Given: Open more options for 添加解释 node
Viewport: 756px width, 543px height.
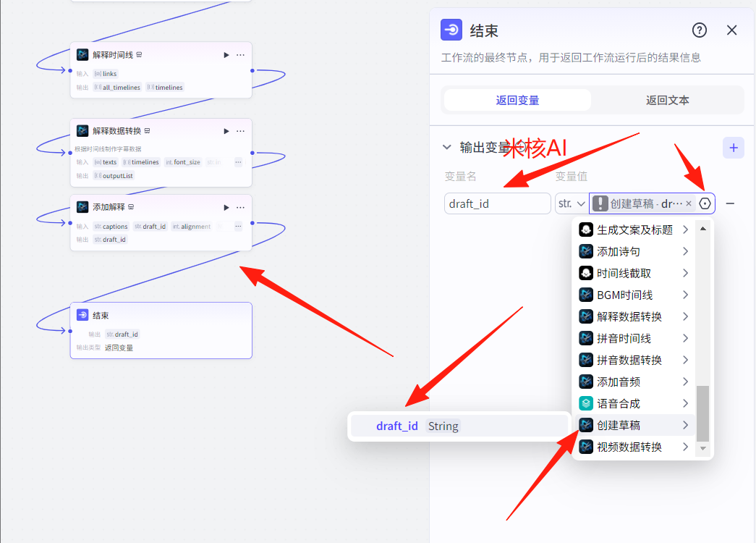Looking at the screenshot, I should tap(240, 207).
